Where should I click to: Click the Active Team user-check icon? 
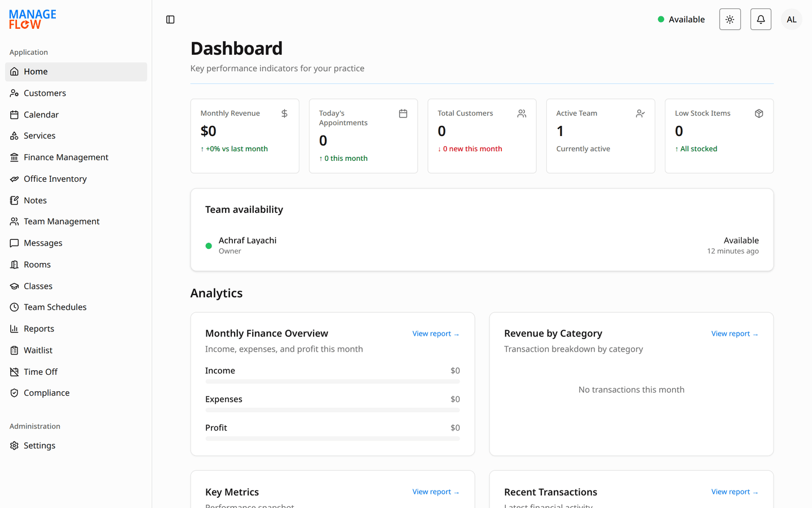click(641, 113)
